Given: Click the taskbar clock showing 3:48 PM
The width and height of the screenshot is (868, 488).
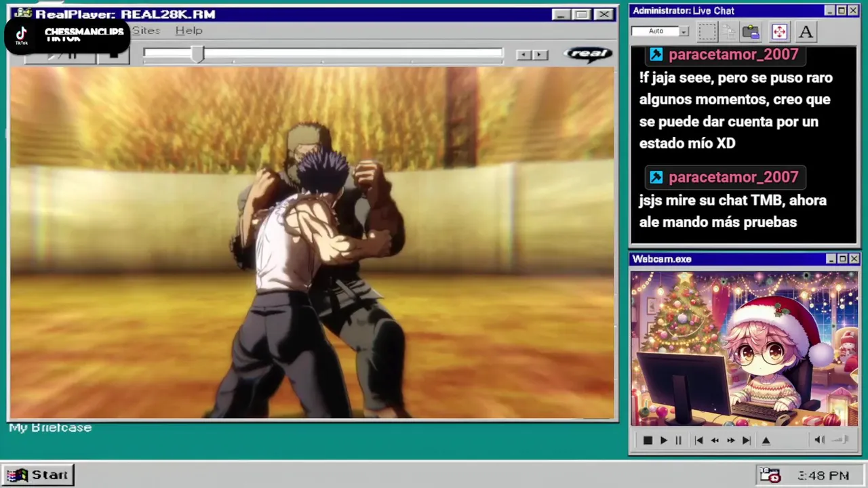Looking at the screenshot, I should pos(823,476).
